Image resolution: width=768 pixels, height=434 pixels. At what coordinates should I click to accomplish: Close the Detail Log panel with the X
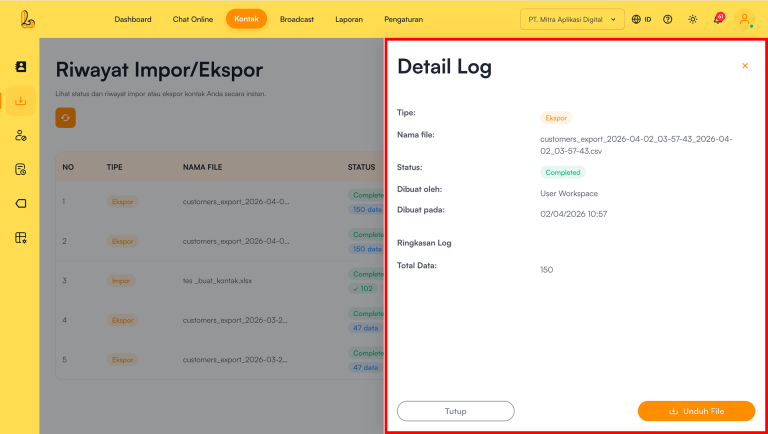click(744, 66)
